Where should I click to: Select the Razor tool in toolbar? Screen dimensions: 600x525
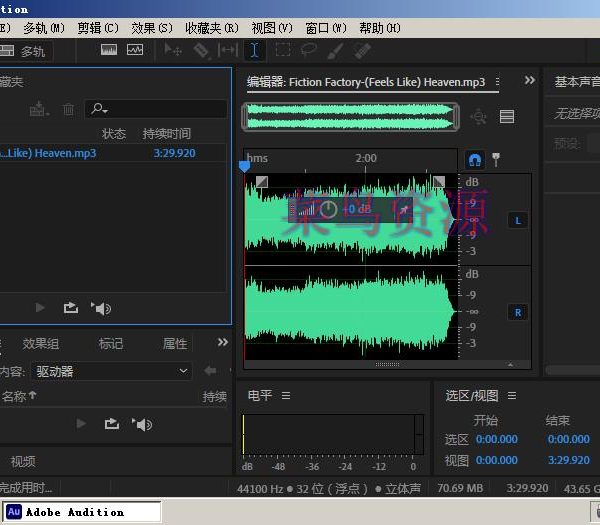click(201, 50)
